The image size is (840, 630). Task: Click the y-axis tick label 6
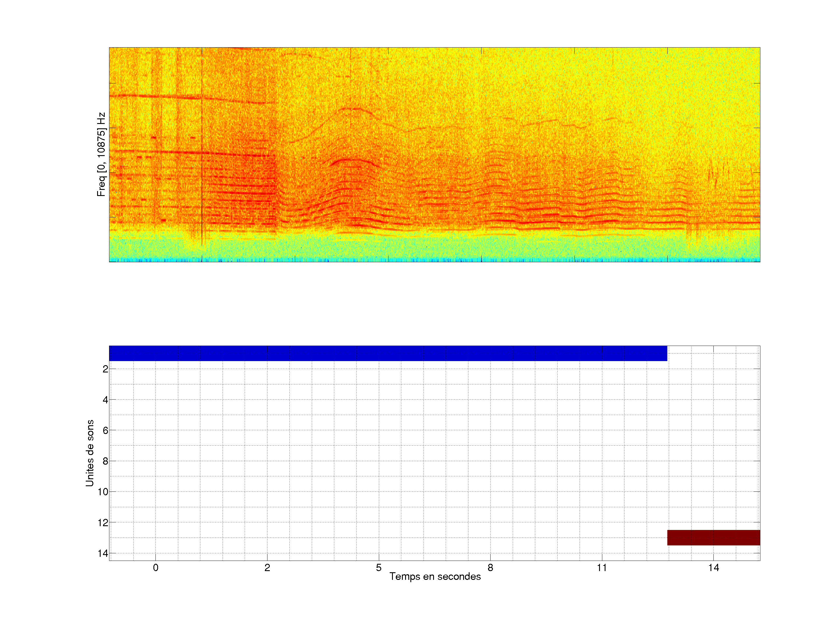(x=105, y=430)
